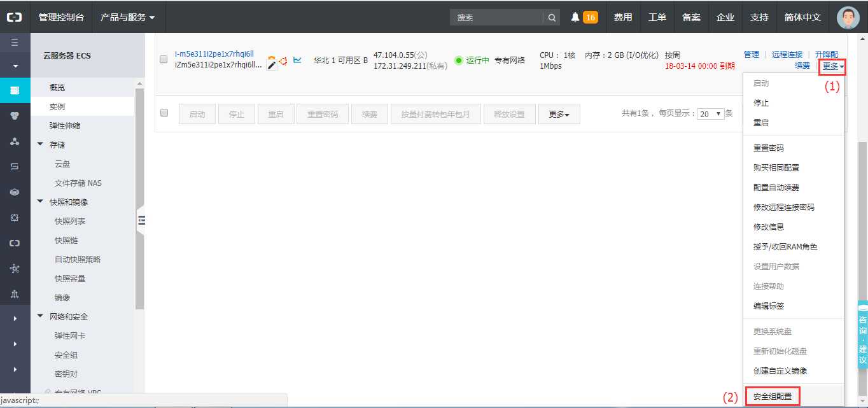Select 购买相同配置 menu entry

click(776, 168)
